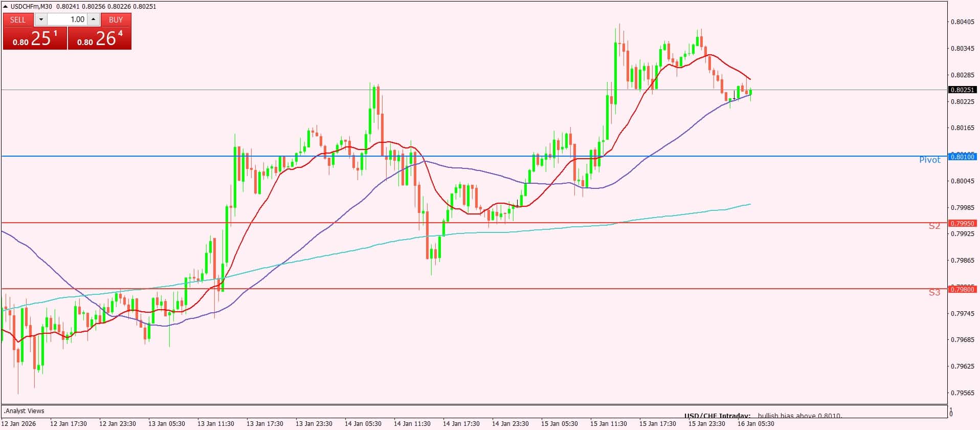
Task: Click the 15 Jan 11:30 time label
Action: click(609, 423)
